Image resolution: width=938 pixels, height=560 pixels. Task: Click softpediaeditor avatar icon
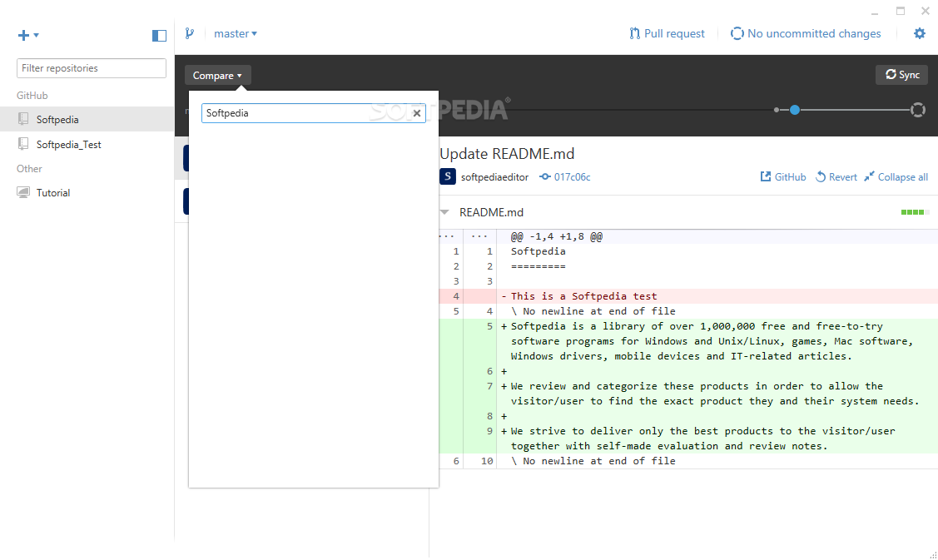[x=448, y=176]
